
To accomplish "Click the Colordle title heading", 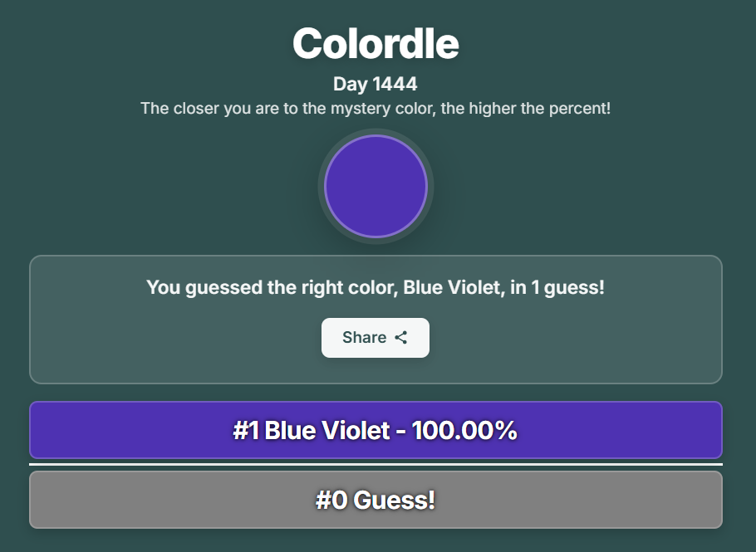I will 376,43.
